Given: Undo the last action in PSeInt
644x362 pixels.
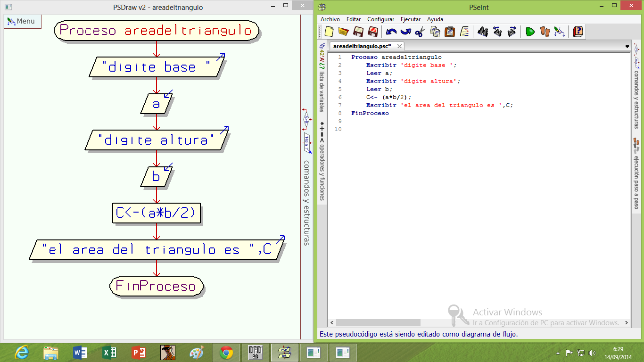Looking at the screenshot, I should 391,32.
